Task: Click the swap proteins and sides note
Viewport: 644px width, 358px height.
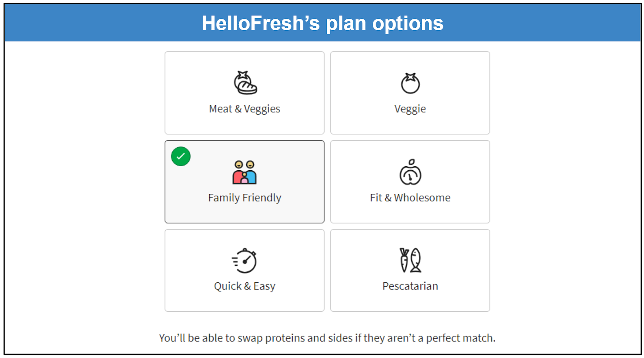Action: (x=327, y=338)
